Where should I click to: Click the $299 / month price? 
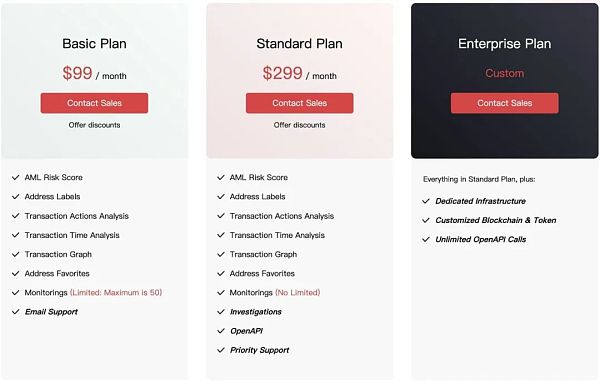click(300, 73)
